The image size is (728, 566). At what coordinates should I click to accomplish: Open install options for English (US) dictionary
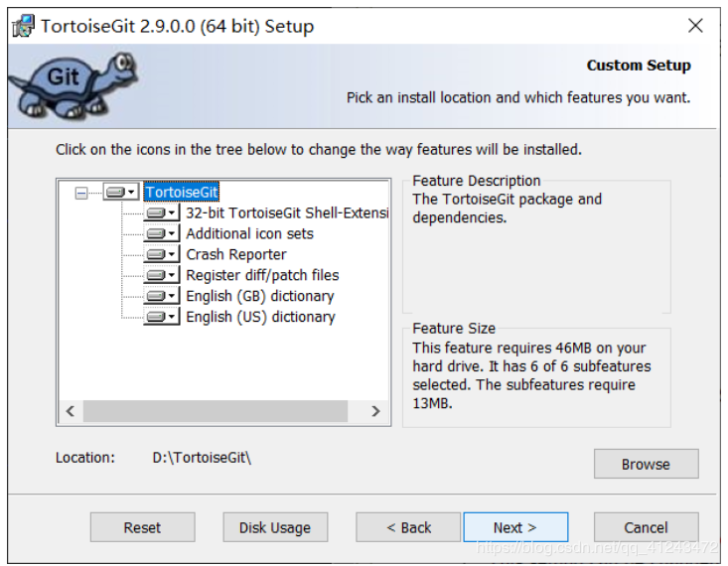click(161, 316)
